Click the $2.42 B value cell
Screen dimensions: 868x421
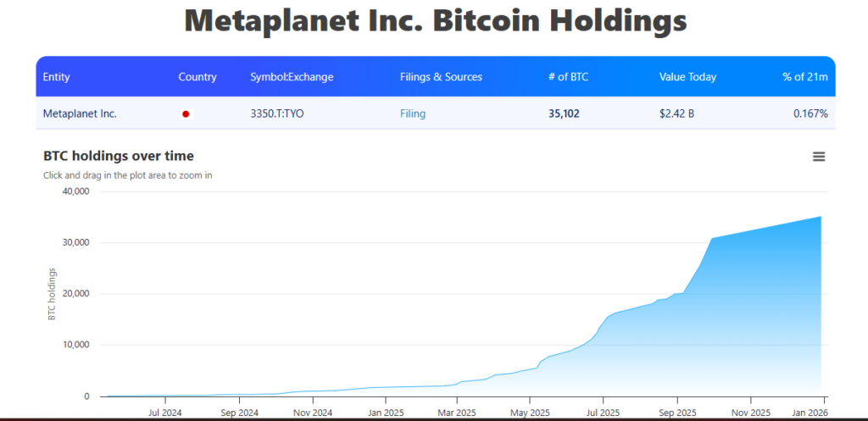click(676, 114)
